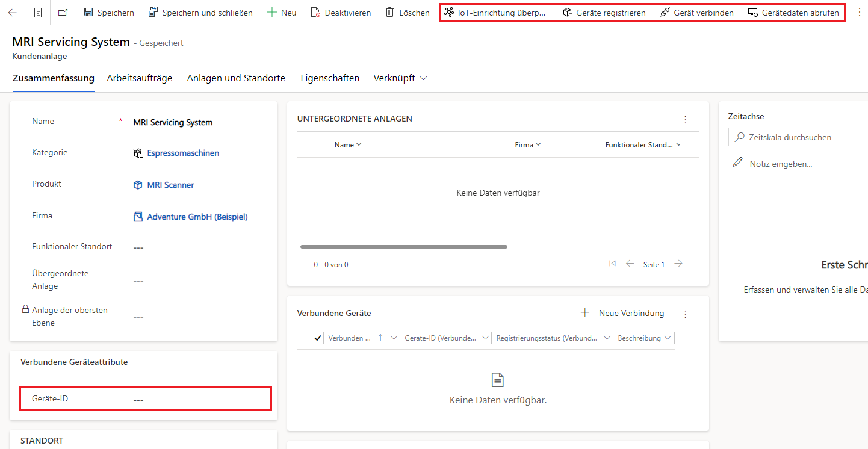
Task: Switch to the Arbeitsaufträge tab
Action: 140,78
